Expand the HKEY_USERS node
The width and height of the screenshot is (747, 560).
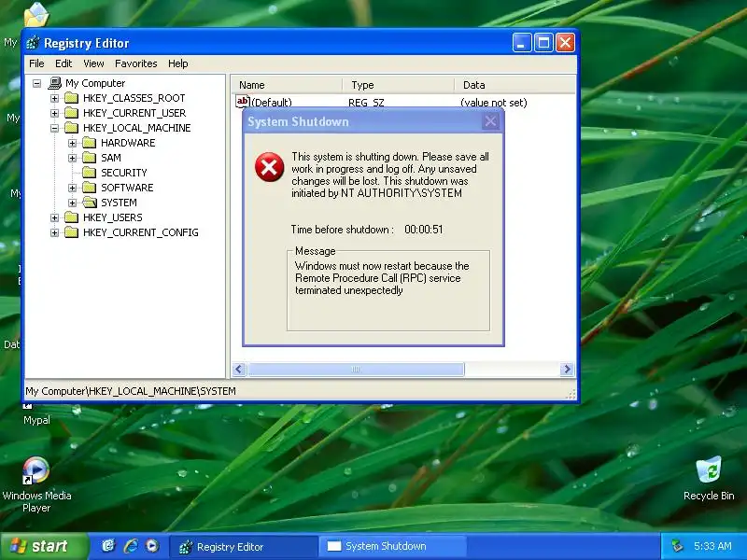(x=55, y=217)
